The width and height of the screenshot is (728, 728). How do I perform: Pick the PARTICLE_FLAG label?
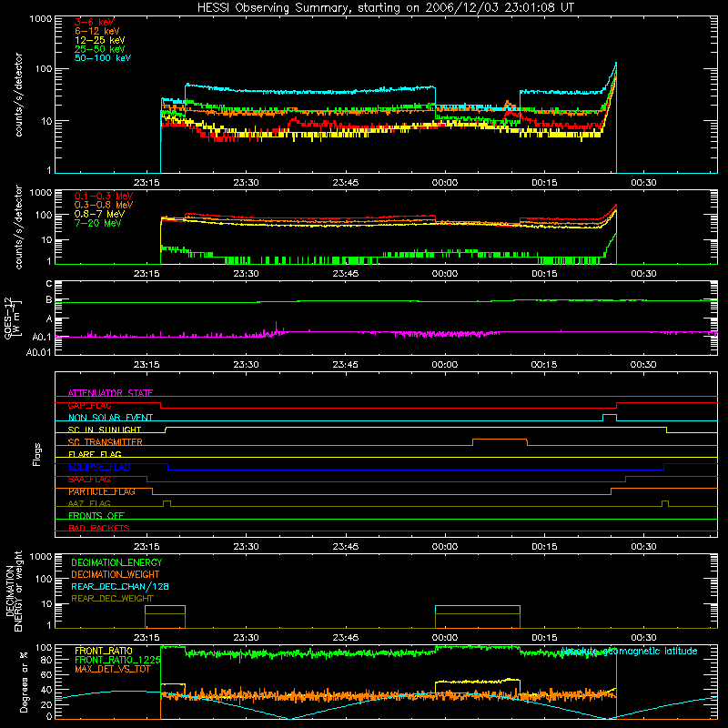(102, 491)
